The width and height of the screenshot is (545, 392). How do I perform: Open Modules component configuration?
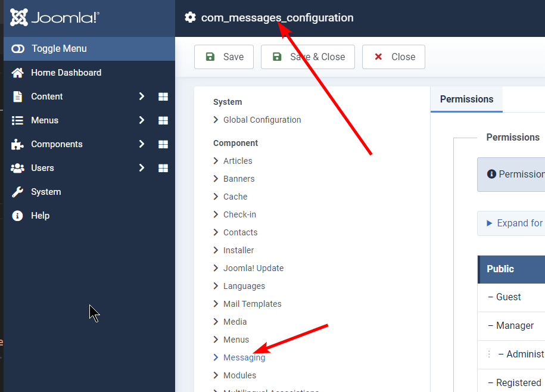(239, 375)
